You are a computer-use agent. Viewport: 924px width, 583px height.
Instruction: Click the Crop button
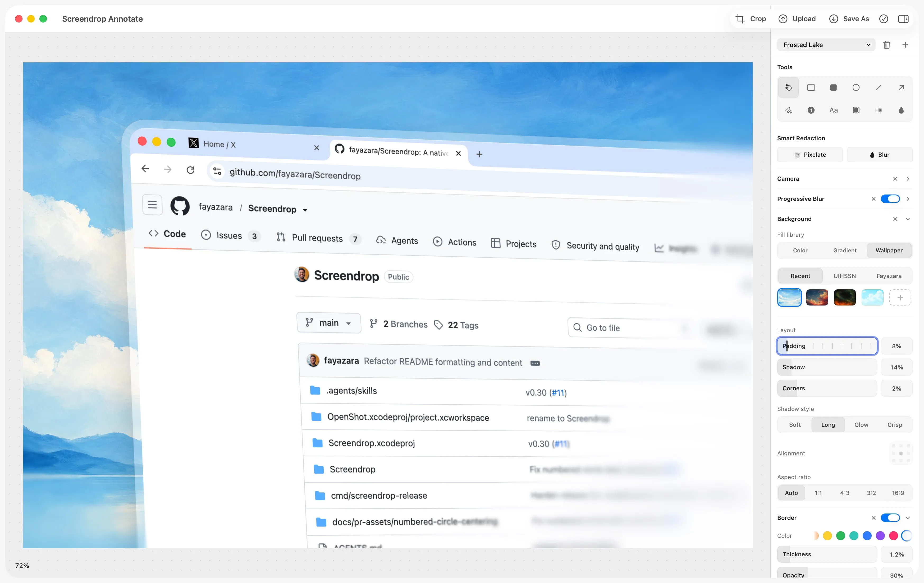751,19
